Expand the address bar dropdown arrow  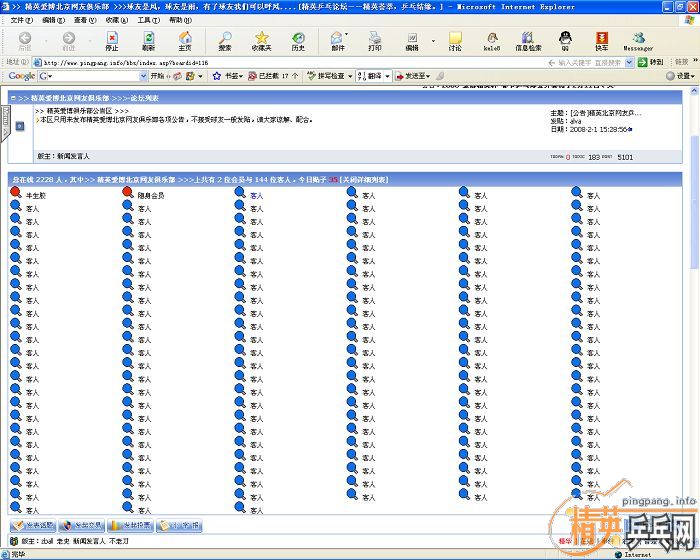(629, 63)
